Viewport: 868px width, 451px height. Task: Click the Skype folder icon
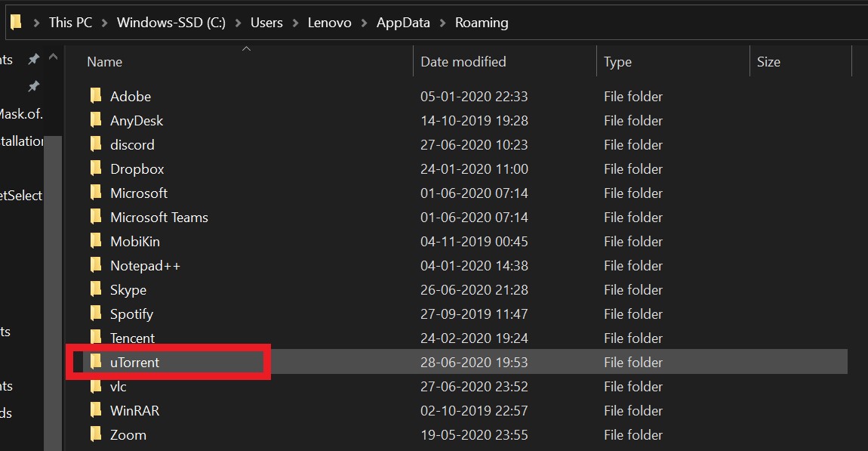(x=96, y=289)
